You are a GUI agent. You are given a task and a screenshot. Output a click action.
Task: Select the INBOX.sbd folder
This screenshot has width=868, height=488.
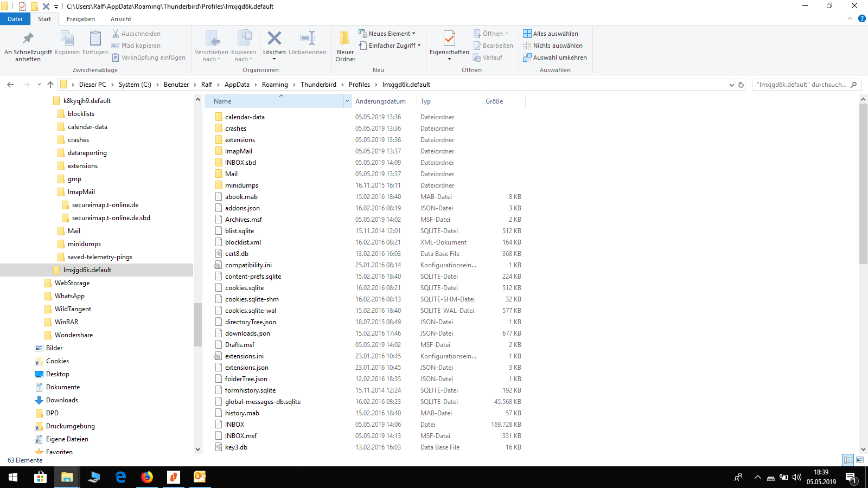click(x=240, y=163)
